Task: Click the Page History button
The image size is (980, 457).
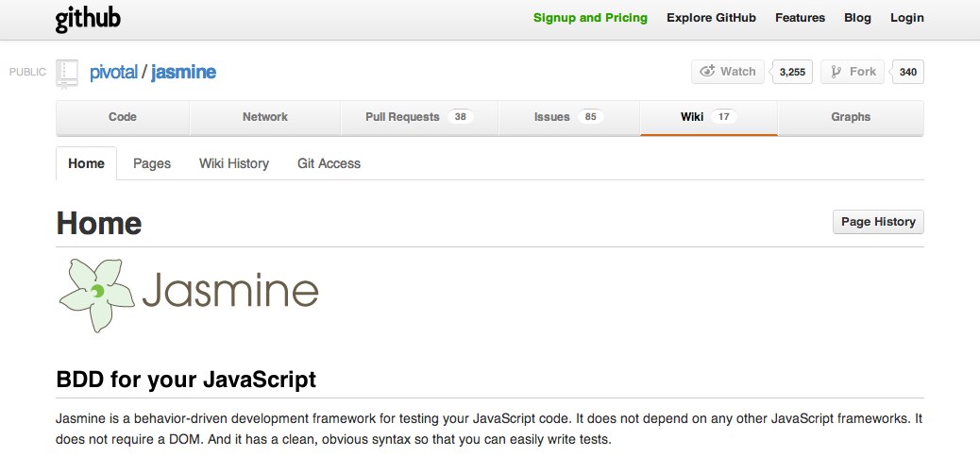Action: [x=878, y=222]
